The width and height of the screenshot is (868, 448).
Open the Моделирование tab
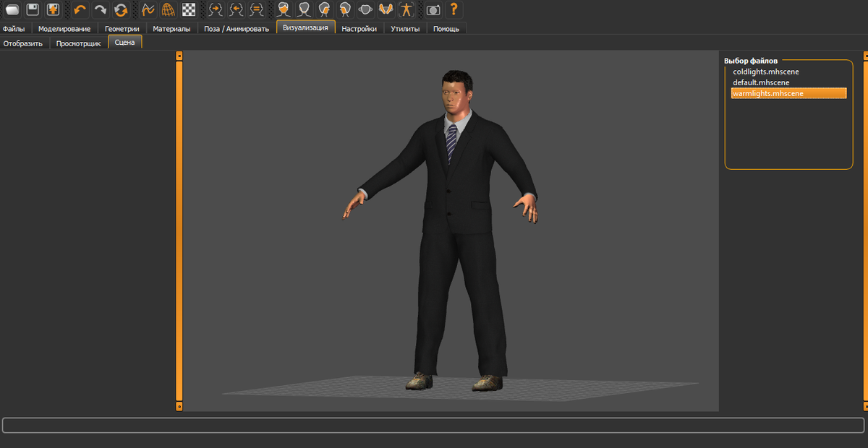[64, 29]
